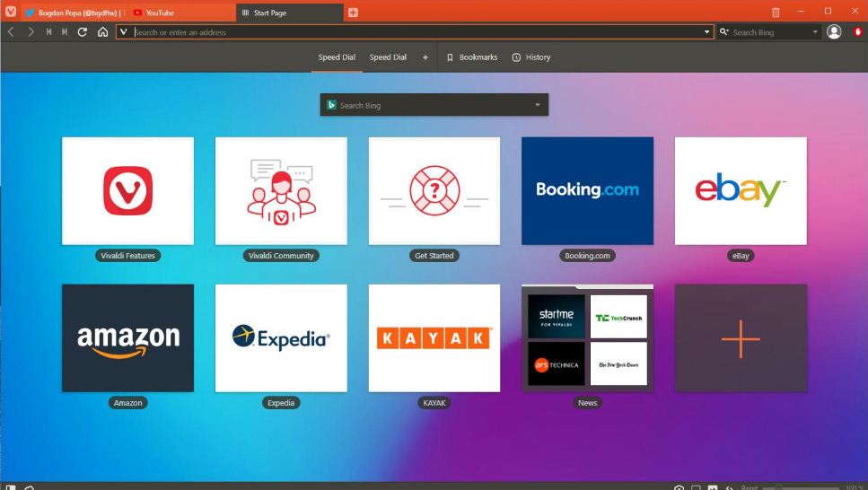Expand the address bar history dropdown
Screen dimensions: 868x490
[x=706, y=32]
